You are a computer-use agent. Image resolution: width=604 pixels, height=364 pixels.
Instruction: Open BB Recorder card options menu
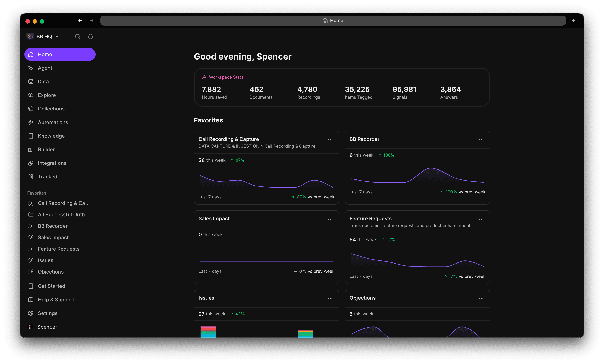[x=481, y=140]
